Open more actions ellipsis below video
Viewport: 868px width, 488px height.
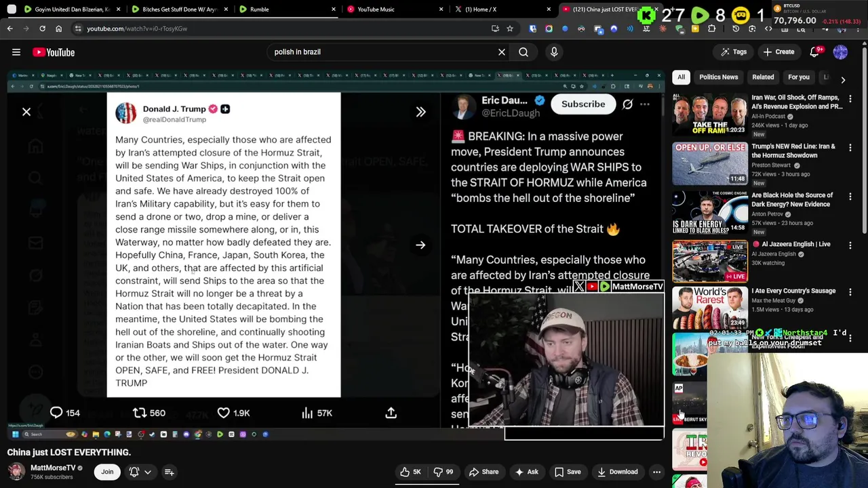[x=656, y=472]
